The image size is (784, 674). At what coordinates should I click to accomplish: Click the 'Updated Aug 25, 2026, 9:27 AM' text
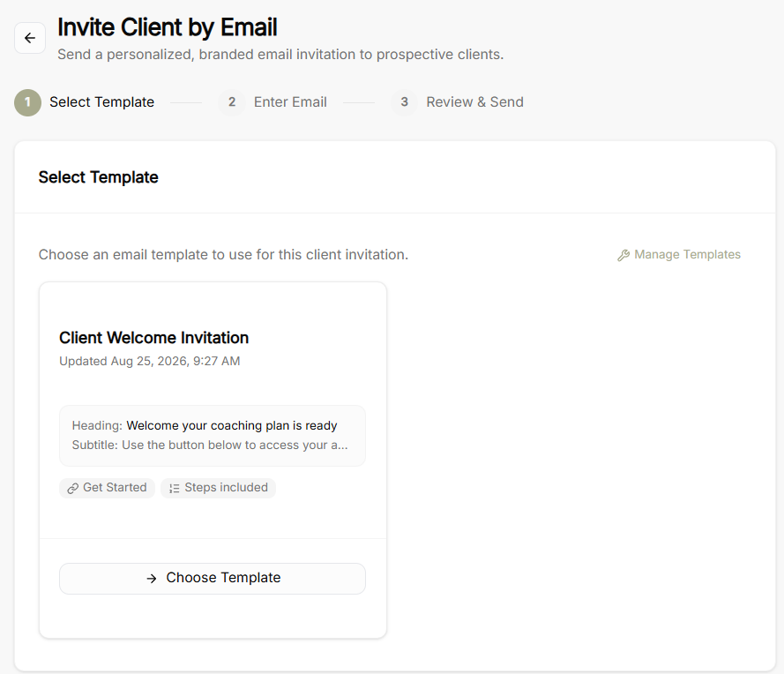tap(150, 361)
